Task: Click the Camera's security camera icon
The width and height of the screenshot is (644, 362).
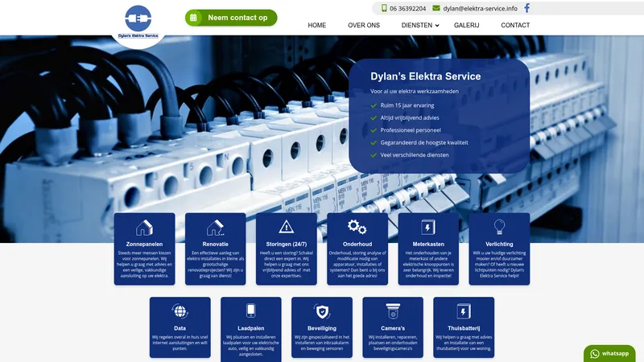Action: [393, 311]
